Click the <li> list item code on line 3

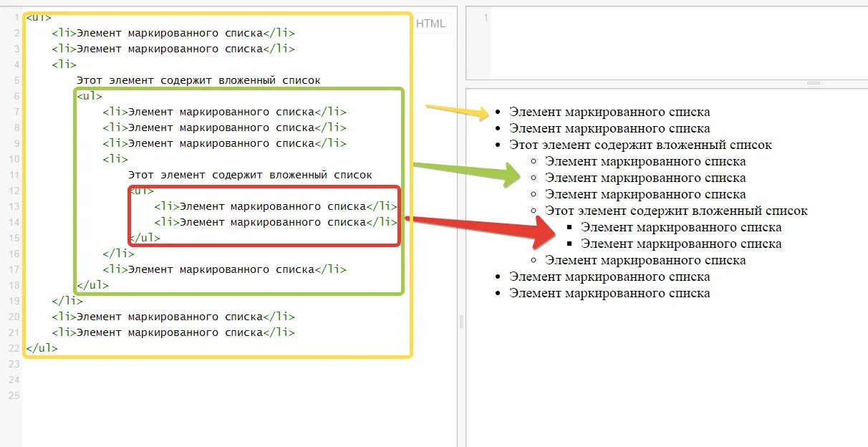(x=173, y=49)
